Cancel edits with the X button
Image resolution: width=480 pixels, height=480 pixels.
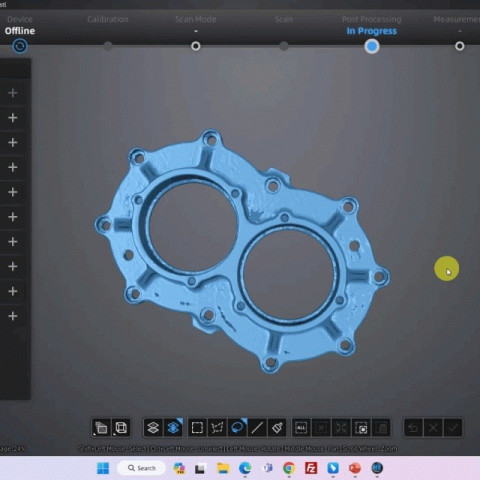433,427
